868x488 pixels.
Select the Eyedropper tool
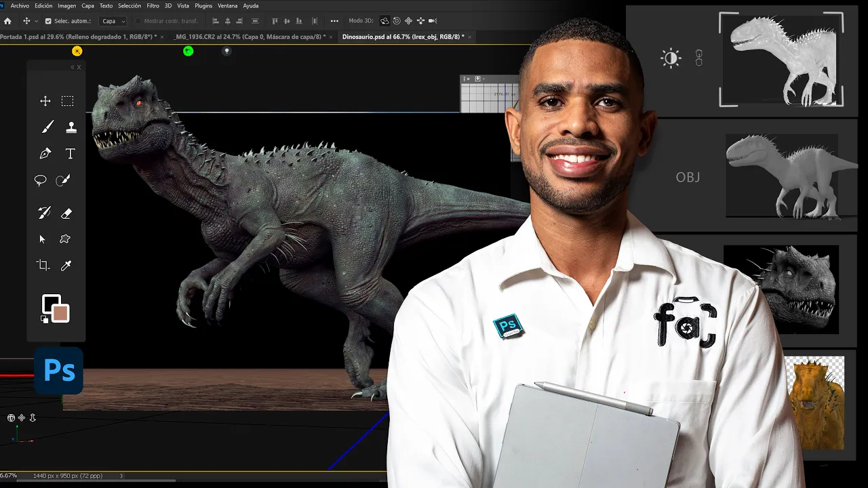tap(66, 266)
